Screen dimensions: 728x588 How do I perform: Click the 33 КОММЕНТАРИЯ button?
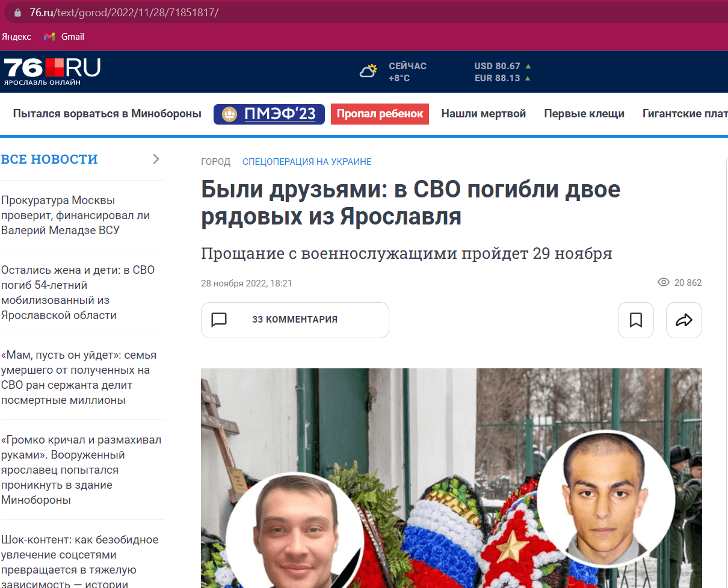[295, 320]
